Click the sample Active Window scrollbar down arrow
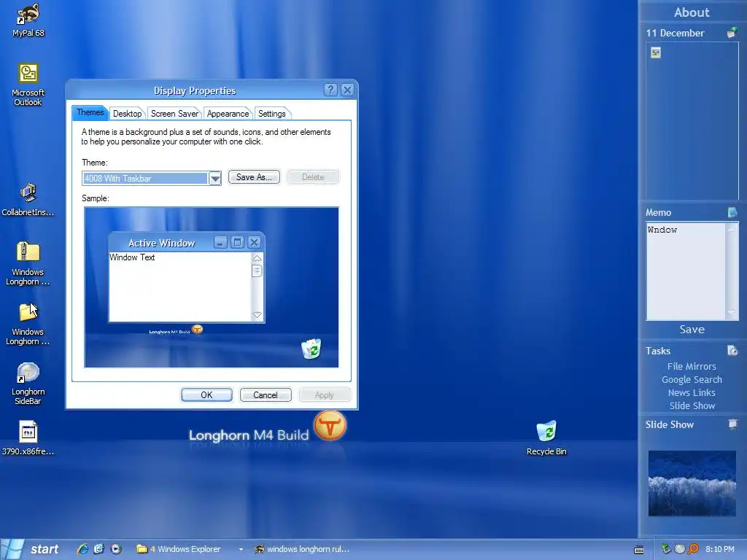The width and height of the screenshot is (747, 560). pyautogui.click(x=257, y=315)
